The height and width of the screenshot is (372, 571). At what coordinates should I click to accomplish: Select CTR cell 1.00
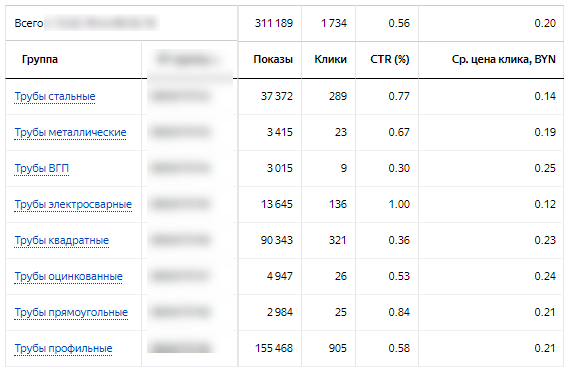[x=399, y=205]
